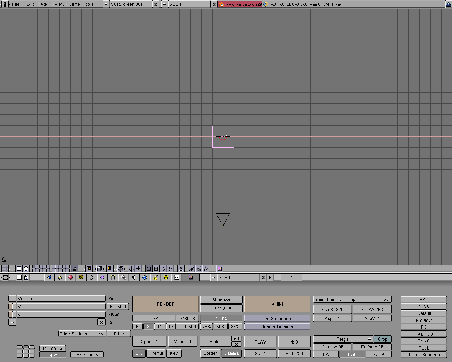Image resolution: width=452 pixels, height=362 pixels.
Task: Open Paint buttons via yellow brush icon
Action: (x=155, y=277)
